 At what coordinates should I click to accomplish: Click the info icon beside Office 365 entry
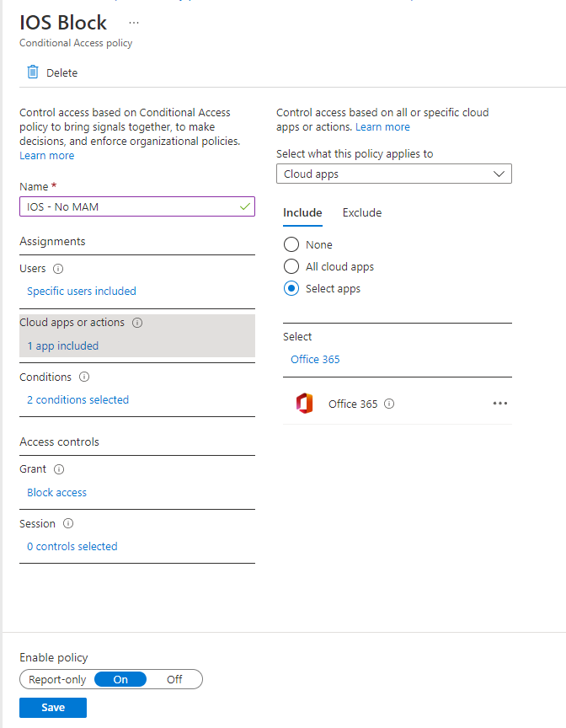click(x=389, y=404)
